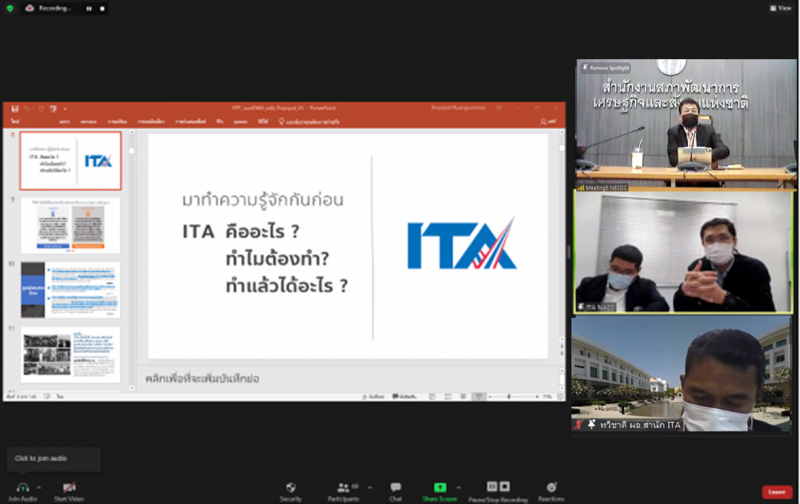Screen dimensions: 800x504
Task: Pause the recording in bottom toolbar
Action: (491, 486)
